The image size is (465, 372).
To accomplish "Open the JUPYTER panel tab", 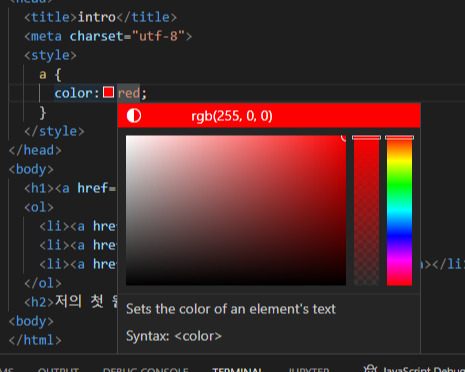I will click(309, 369).
